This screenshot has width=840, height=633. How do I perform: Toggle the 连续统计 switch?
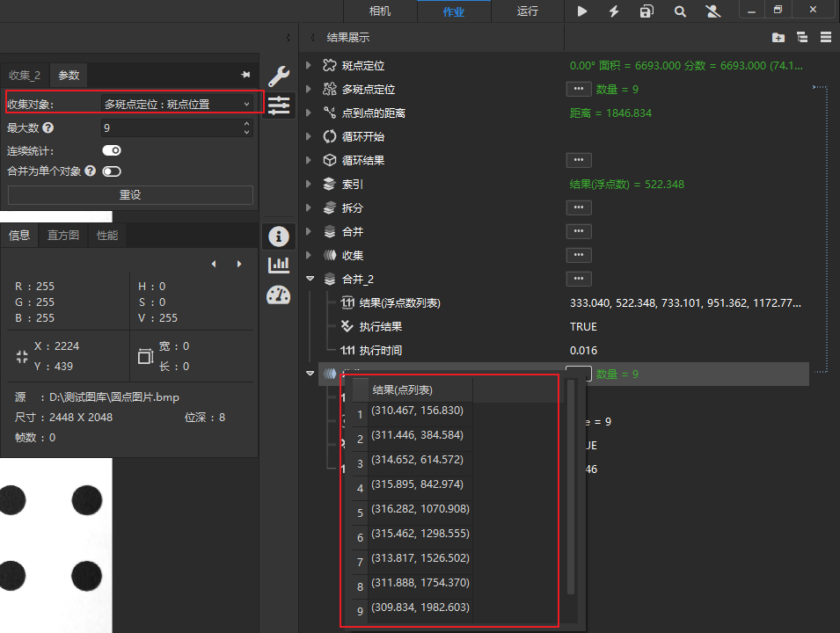[x=112, y=150]
